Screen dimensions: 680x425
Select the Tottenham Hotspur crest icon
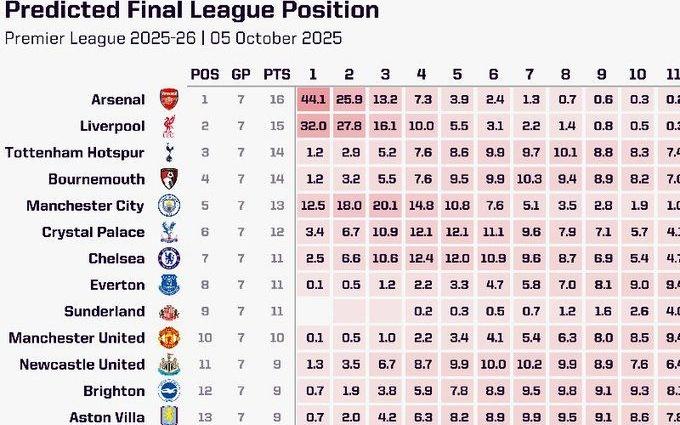coord(169,152)
